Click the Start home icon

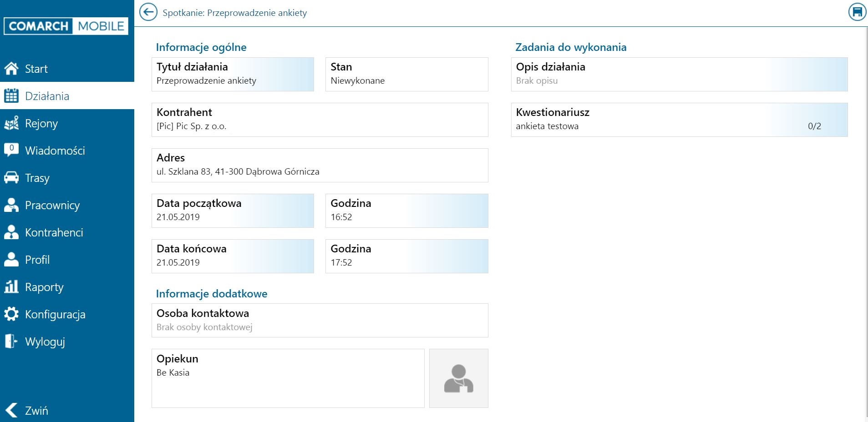pos(11,69)
